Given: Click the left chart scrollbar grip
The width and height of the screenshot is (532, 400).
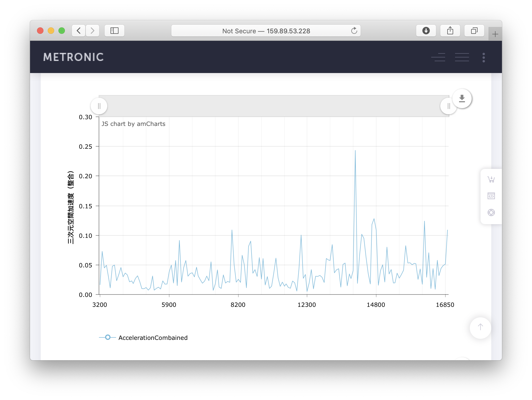Looking at the screenshot, I should tap(99, 106).
